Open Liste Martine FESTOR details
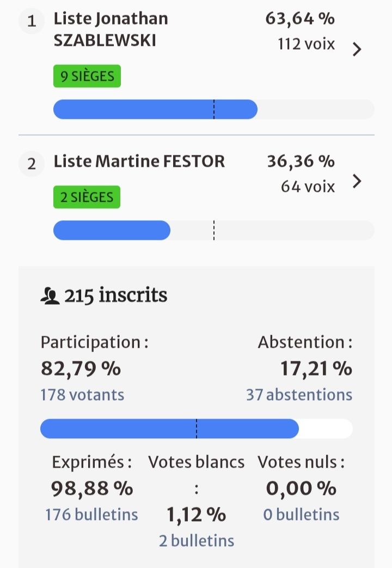The image size is (392, 568). click(139, 162)
